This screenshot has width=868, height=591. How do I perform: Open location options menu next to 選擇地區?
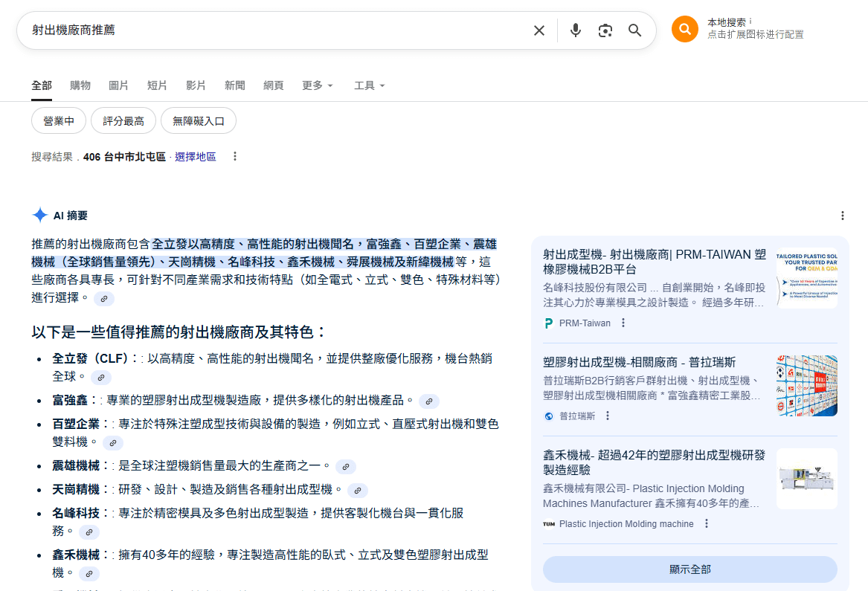coord(235,157)
